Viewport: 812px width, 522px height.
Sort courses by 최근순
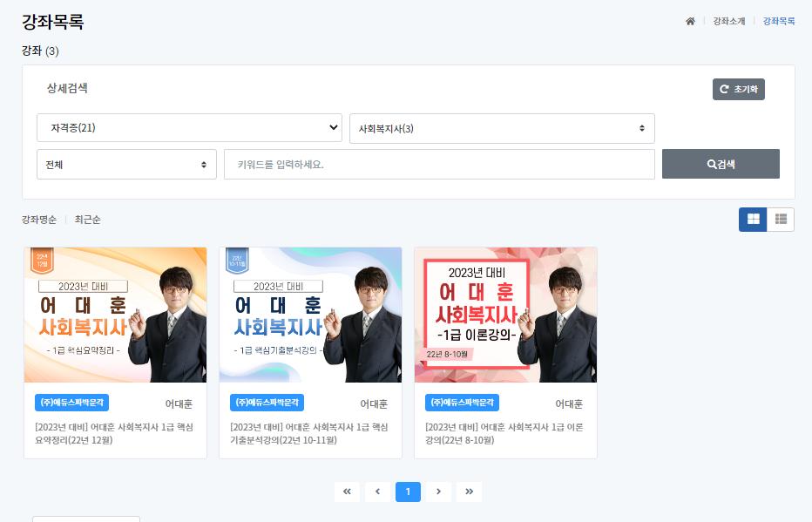[87, 220]
